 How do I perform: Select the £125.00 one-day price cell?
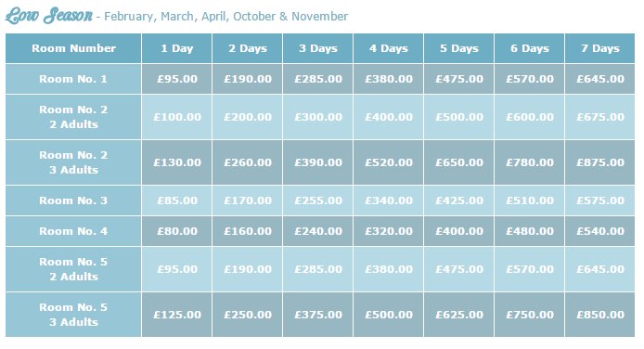tap(177, 315)
